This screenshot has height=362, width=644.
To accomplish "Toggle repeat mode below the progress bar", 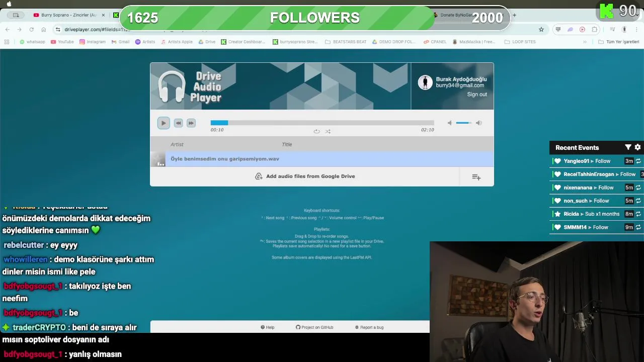I will pos(316,131).
